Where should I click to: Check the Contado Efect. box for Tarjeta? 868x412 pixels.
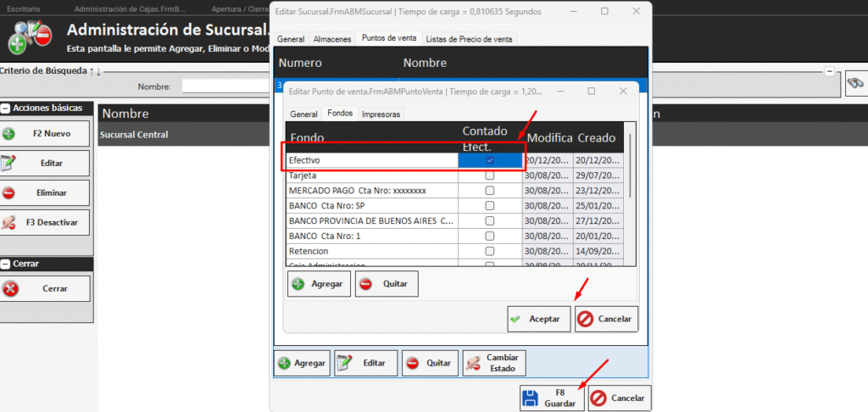click(489, 175)
